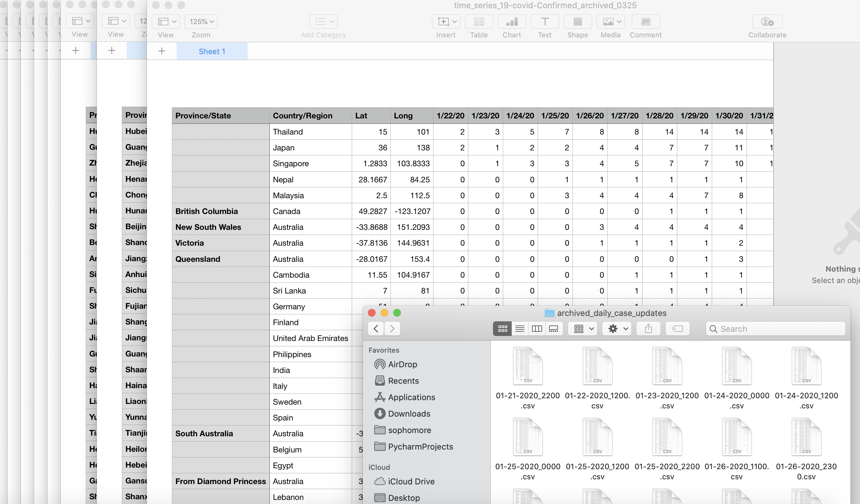
Task: Open Recents in Finder sidebar
Action: pyautogui.click(x=396, y=381)
